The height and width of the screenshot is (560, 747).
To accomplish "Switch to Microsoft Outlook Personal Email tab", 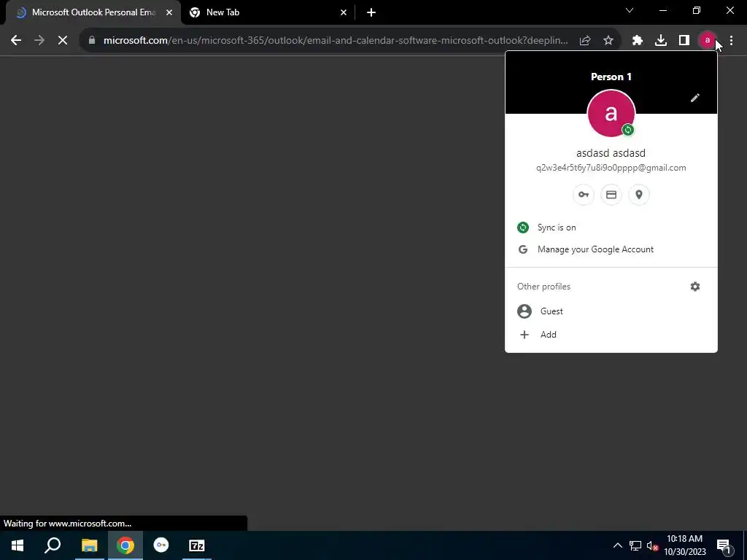I will pyautogui.click(x=93, y=12).
